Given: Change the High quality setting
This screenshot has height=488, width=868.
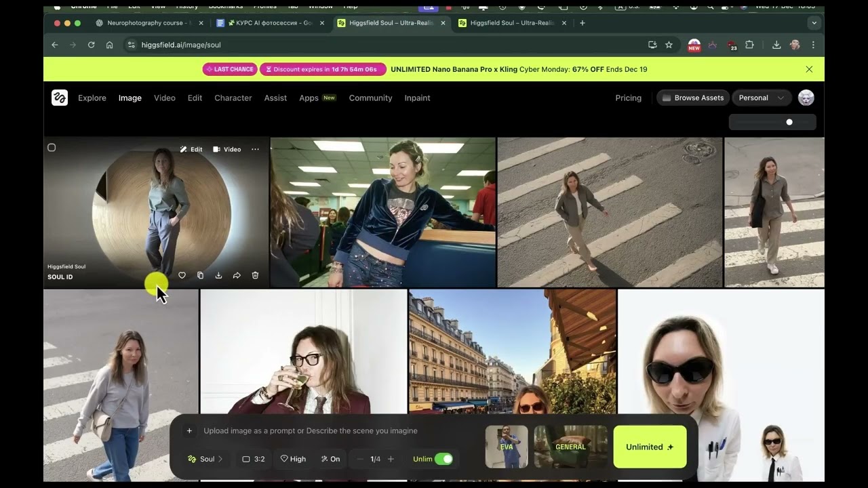Looking at the screenshot, I should pyautogui.click(x=293, y=459).
